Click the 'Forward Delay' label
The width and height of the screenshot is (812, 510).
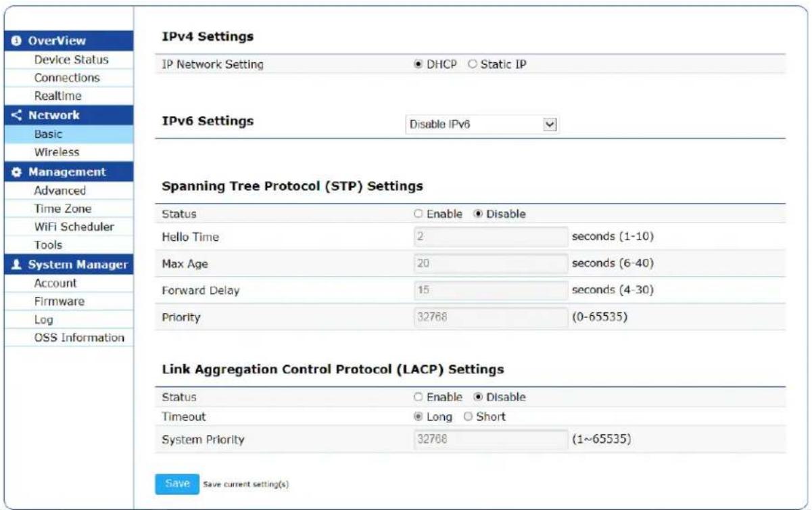[201, 291]
